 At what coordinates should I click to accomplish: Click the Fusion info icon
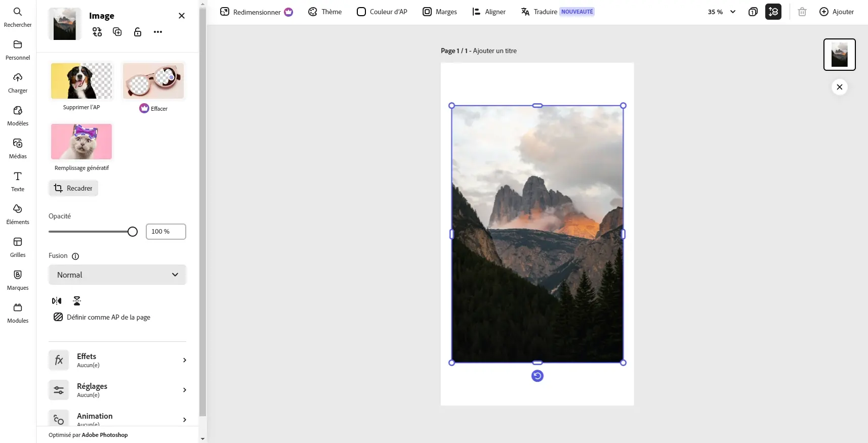(x=75, y=256)
